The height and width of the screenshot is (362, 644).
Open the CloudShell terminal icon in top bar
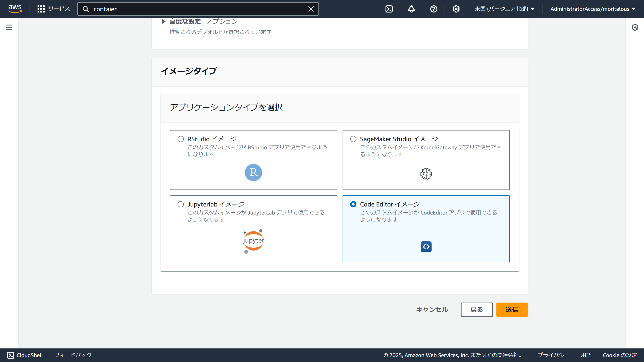point(389,9)
